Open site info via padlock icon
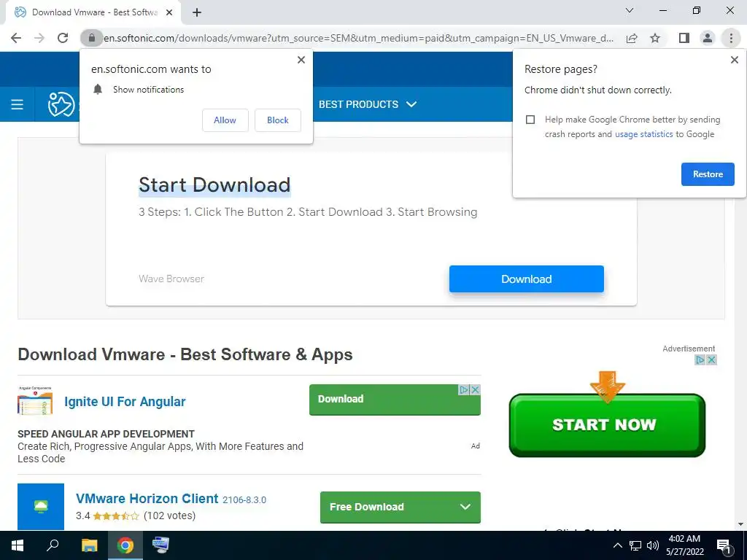 91,38
